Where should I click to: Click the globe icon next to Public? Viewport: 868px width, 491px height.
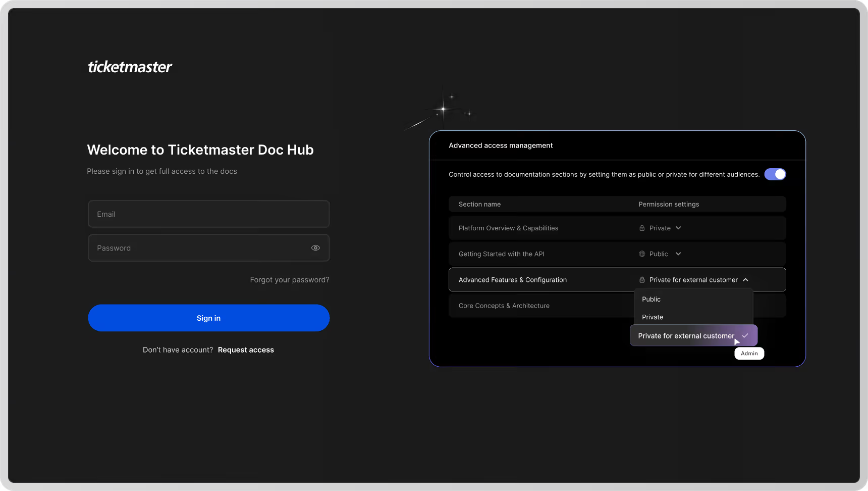click(642, 254)
